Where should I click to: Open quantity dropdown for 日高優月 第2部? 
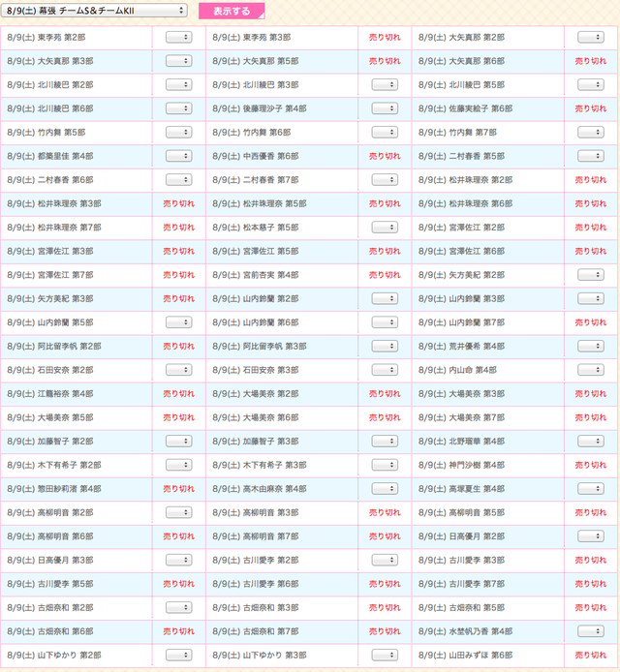[x=590, y=536]
